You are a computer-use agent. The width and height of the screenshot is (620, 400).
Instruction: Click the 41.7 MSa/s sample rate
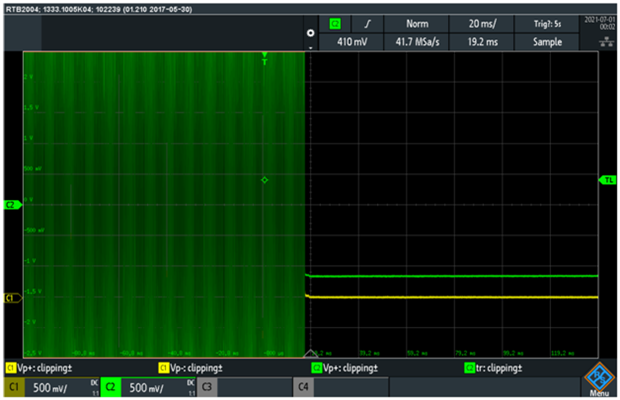click(417, 42)
